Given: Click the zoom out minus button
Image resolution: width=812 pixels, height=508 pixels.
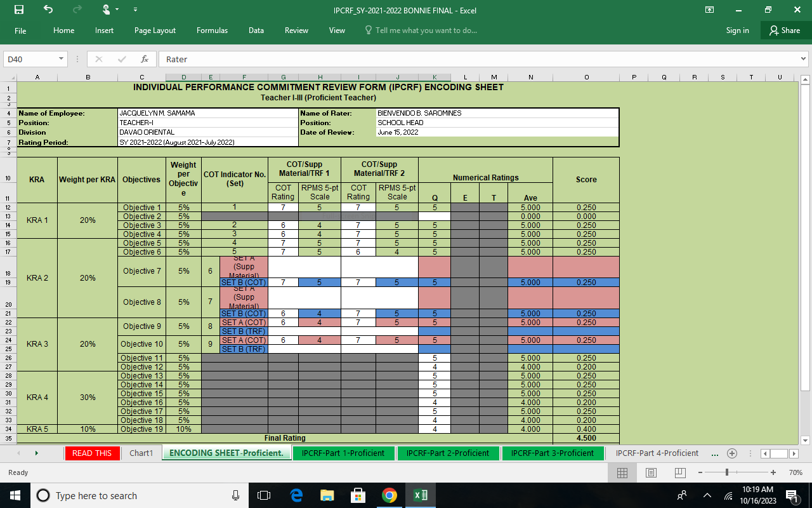Looking at the screenshot, I should pos(701,472).
